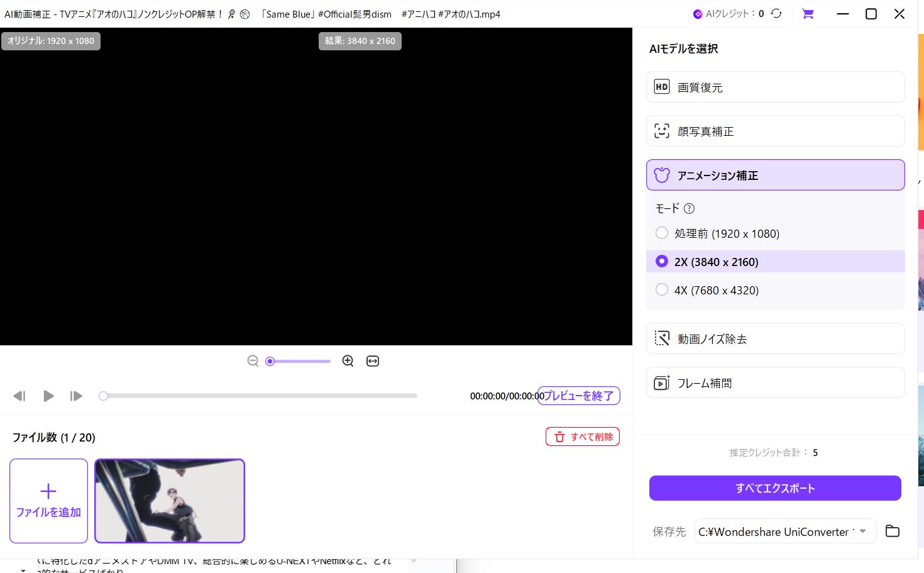Click the 00:00:00/00:00:00 timecode

[x=507, y=396]
